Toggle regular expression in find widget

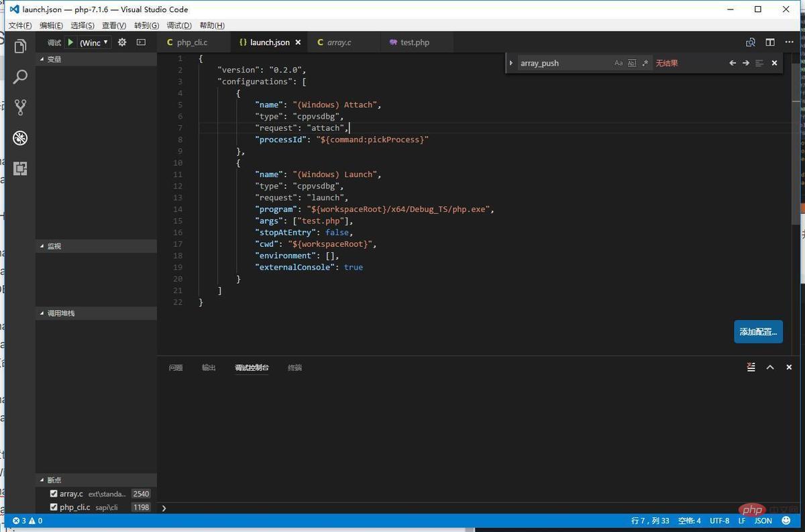(x=645, y=63)
